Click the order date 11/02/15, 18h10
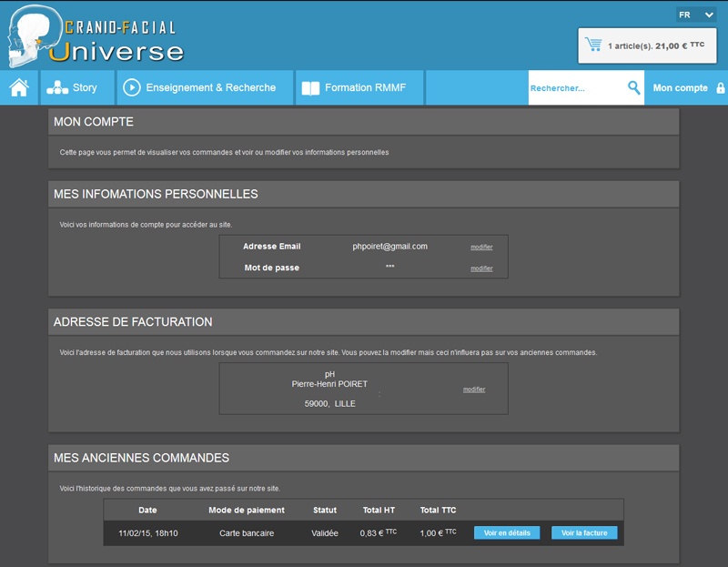This screenshot has width=728, height=567. 148,533
